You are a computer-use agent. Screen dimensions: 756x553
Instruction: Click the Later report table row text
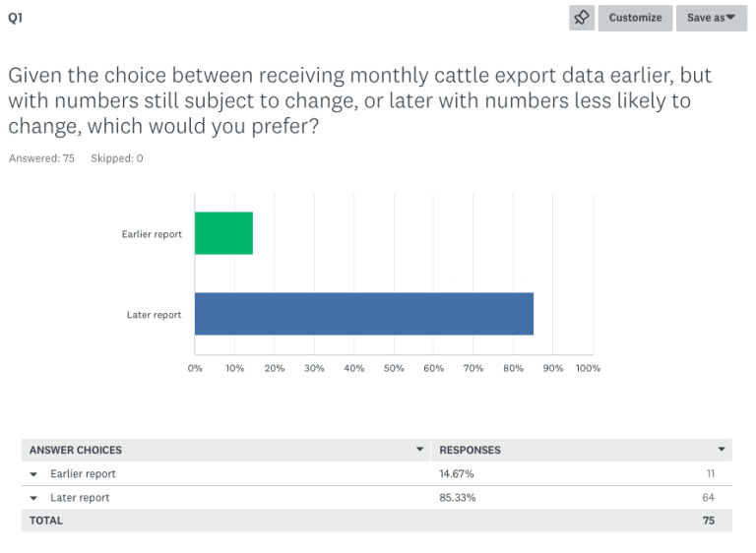80,498
